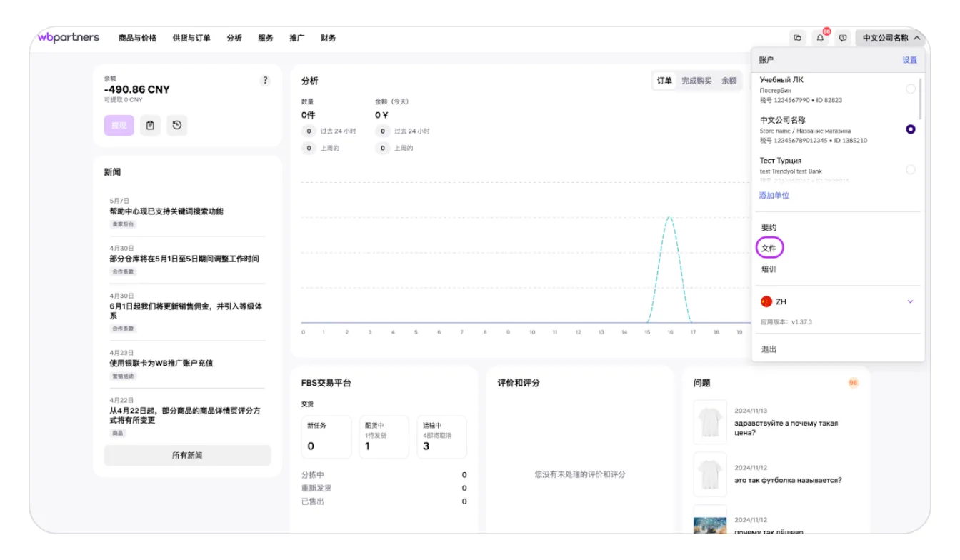The image size is (960, 560).
Task: Select the 中文公司名称 account radio button
Action: tap(910, 129)
